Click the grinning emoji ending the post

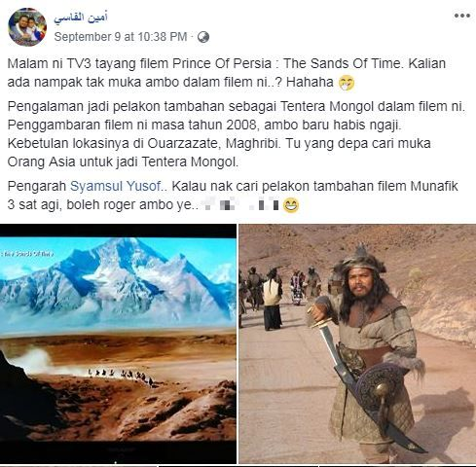[x=291, y=205]
